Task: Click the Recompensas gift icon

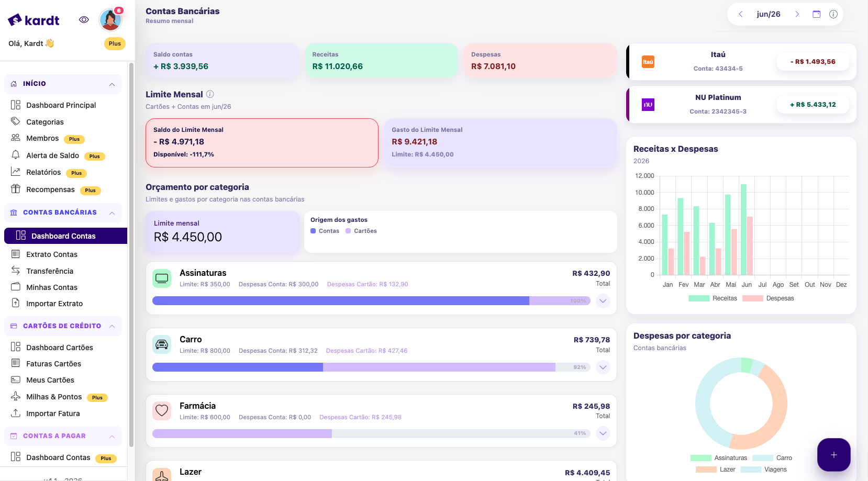Action: pos(16,189)
